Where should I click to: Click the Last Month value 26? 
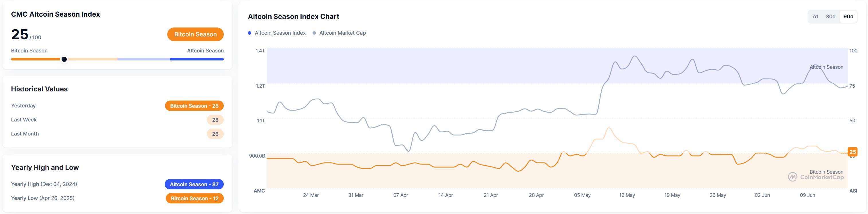point(215,134)
